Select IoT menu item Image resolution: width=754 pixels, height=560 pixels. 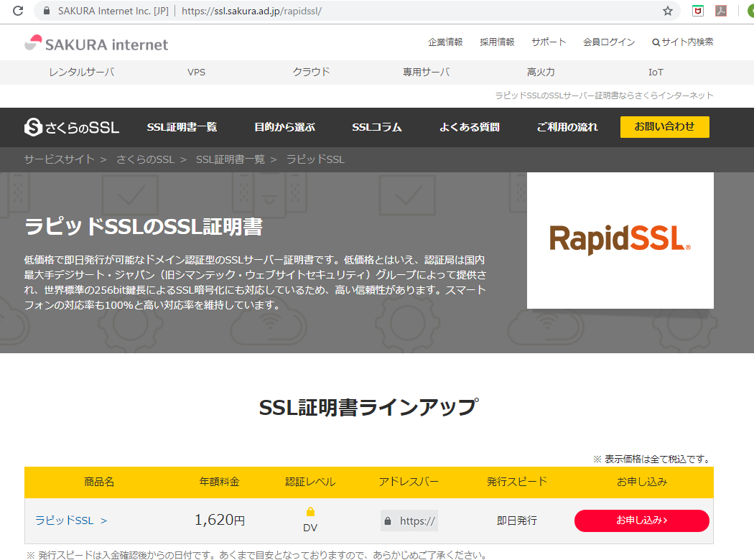pos(656,72)
